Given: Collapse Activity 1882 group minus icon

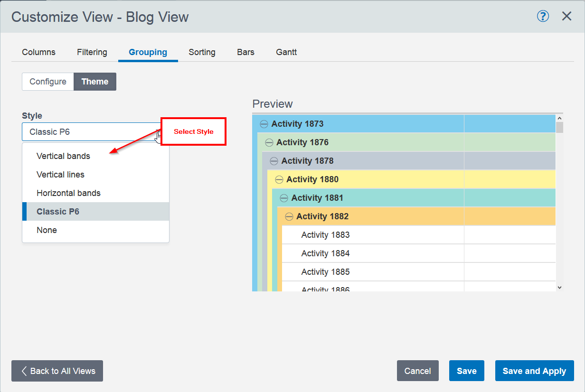Looking at the screenshot, I should (x=289, y=217).
